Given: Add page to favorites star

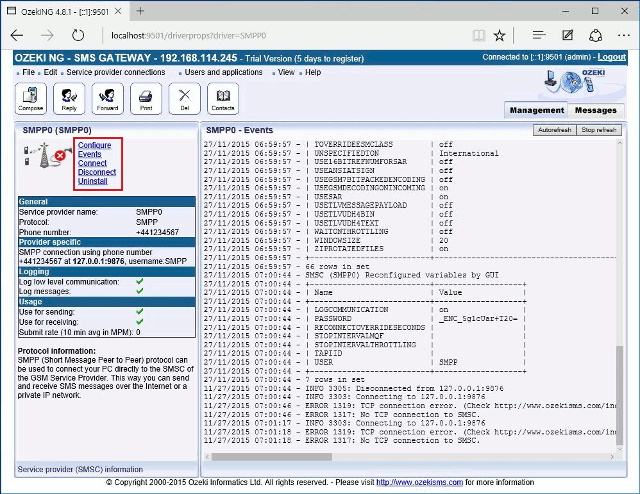Looking at the screenshot, I should click(499, 36).
